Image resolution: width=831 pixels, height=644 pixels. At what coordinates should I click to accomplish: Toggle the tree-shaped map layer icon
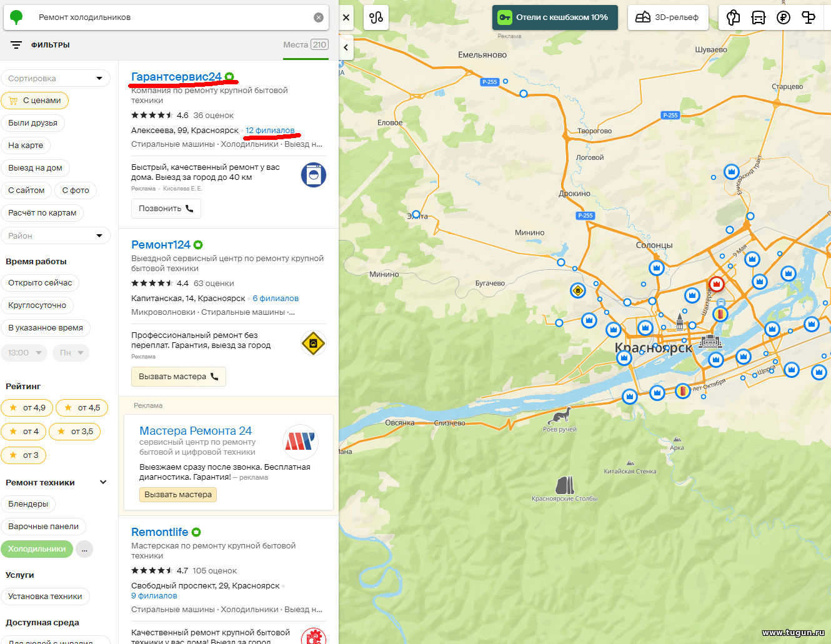coord(734,17)
